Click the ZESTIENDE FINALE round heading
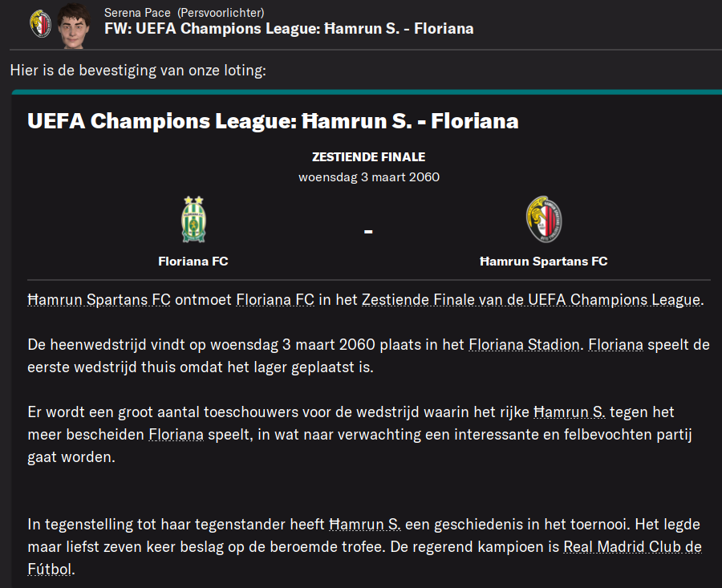The width and height of the screenshot is (722, 588). (369, 157)
